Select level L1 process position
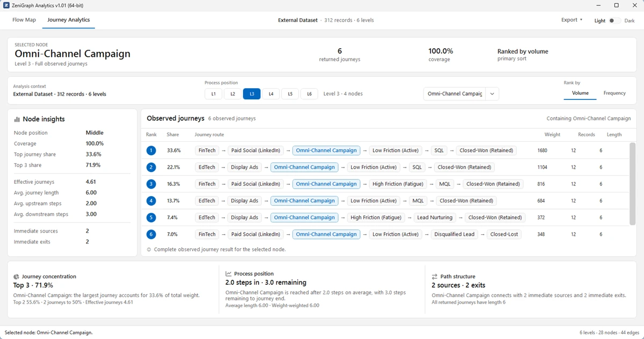This screenshot has height=339, width=644. [x=213, y=93]
